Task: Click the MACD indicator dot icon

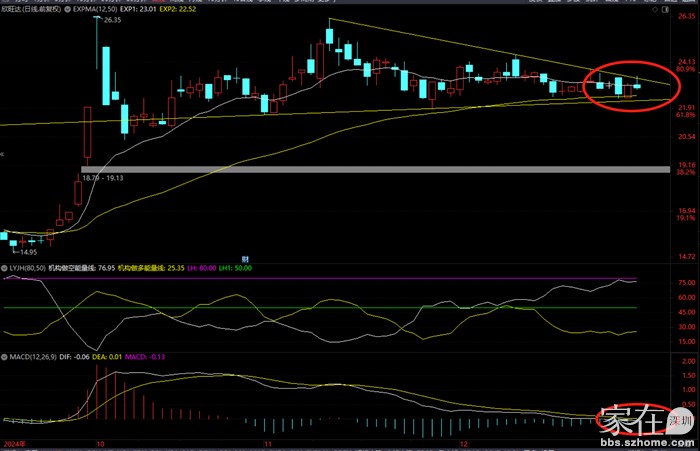Action: coord(4,355)
